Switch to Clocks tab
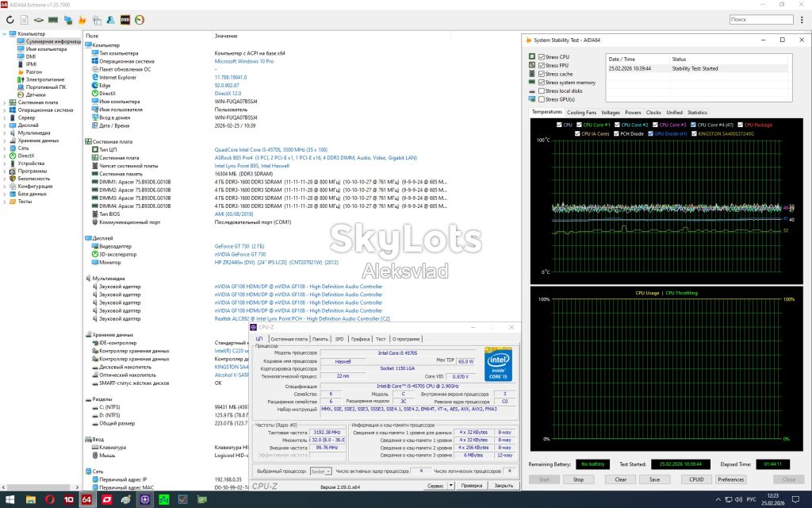 tap(653, 113)
